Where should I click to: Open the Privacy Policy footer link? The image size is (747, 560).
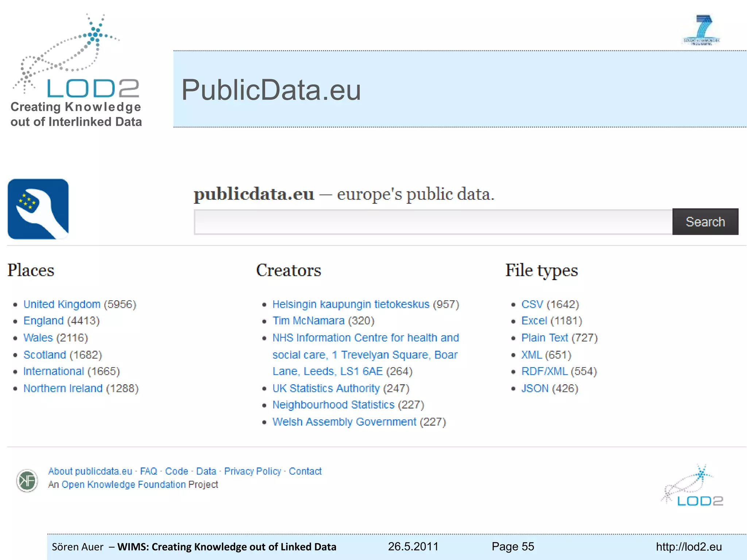click(x=252, y=471)
